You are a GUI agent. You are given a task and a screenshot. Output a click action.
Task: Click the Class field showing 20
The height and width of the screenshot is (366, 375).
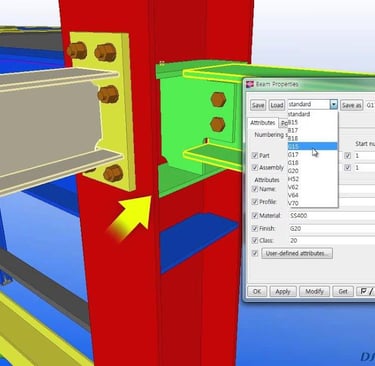[x=332, y=240]
